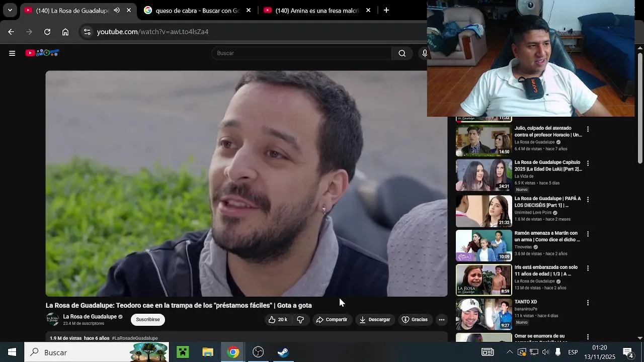Open options menu for PAPÁ A LOS DIECISÉIS video
The height and width of the screenshot is (362, 644).
[x=588, y=200]
